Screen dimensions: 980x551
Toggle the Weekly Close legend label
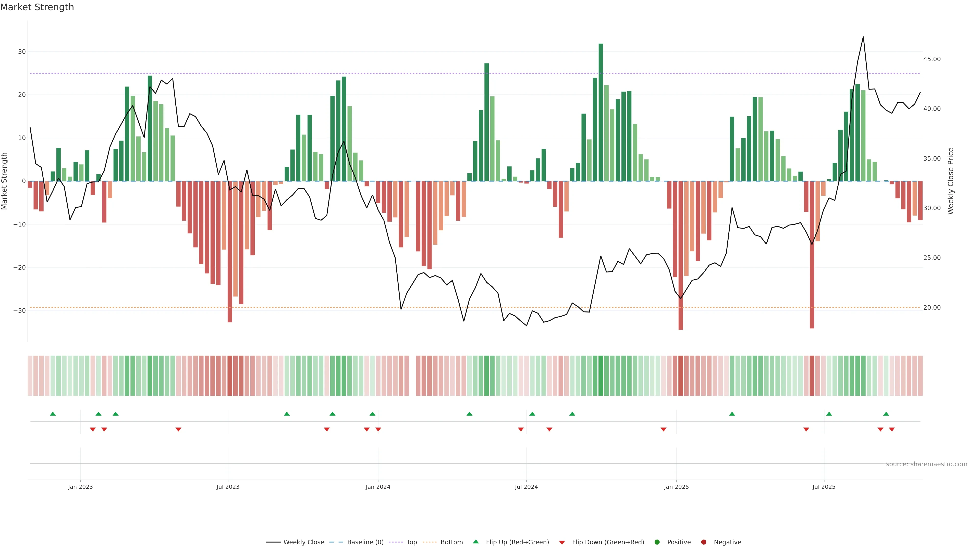point(304,542)
